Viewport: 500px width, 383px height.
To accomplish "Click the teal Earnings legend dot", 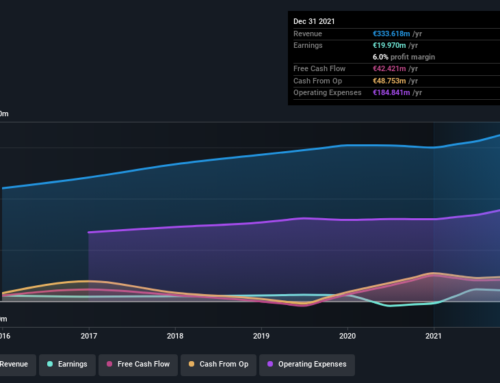I will point(50,364).
